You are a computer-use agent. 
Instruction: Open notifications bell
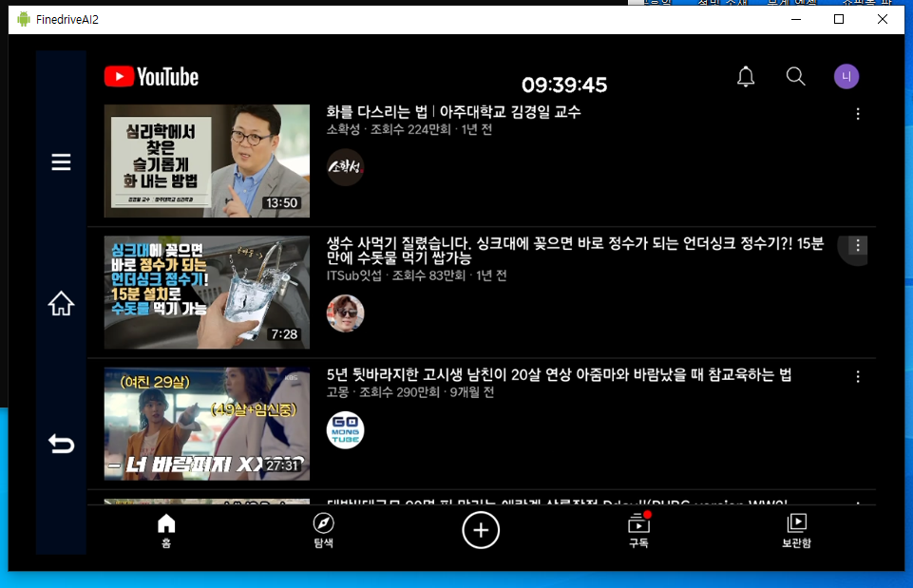point(746,76)
